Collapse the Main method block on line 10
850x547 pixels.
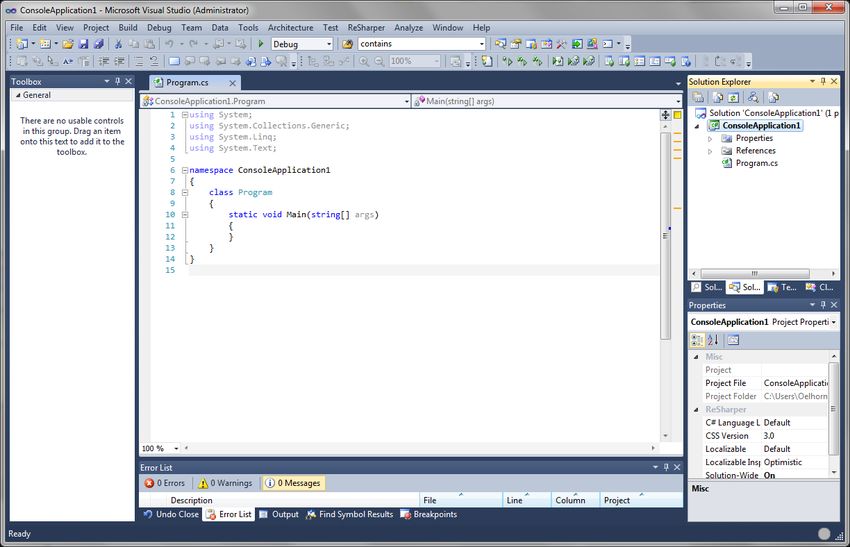[x=185, y=215]
